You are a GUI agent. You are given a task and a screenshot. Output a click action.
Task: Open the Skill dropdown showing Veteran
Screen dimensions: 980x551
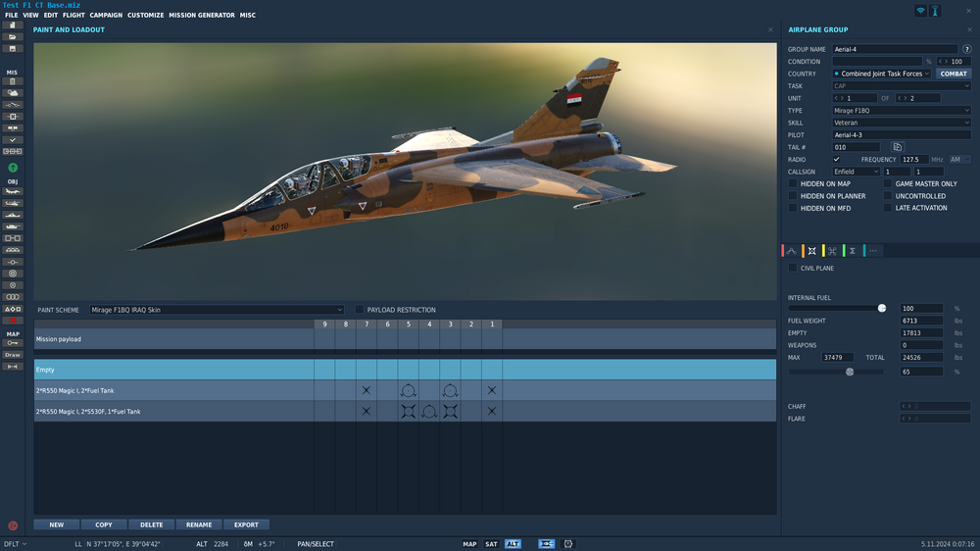902,123
